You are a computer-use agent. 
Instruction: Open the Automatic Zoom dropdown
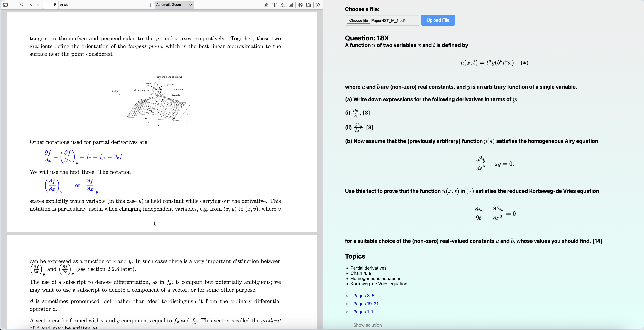[174, 5]
